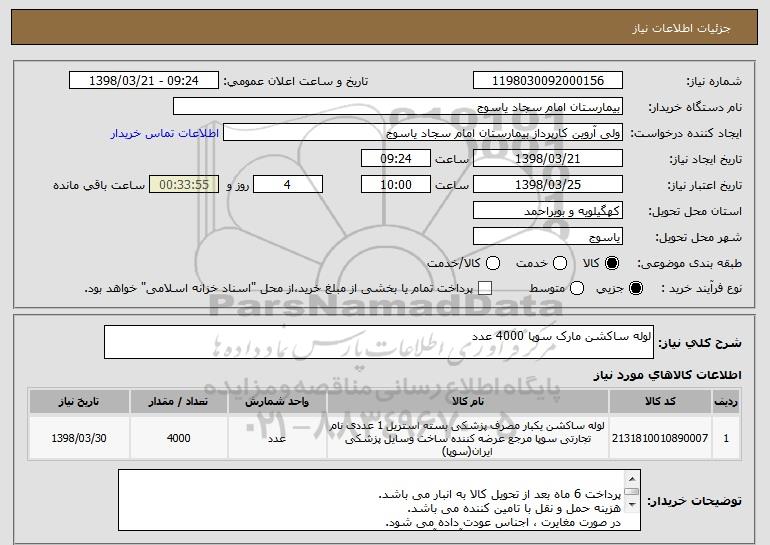Screen dimensions: 770x545
Task: Click remaining time counter 00:33:55
Action: coord(184,185)
